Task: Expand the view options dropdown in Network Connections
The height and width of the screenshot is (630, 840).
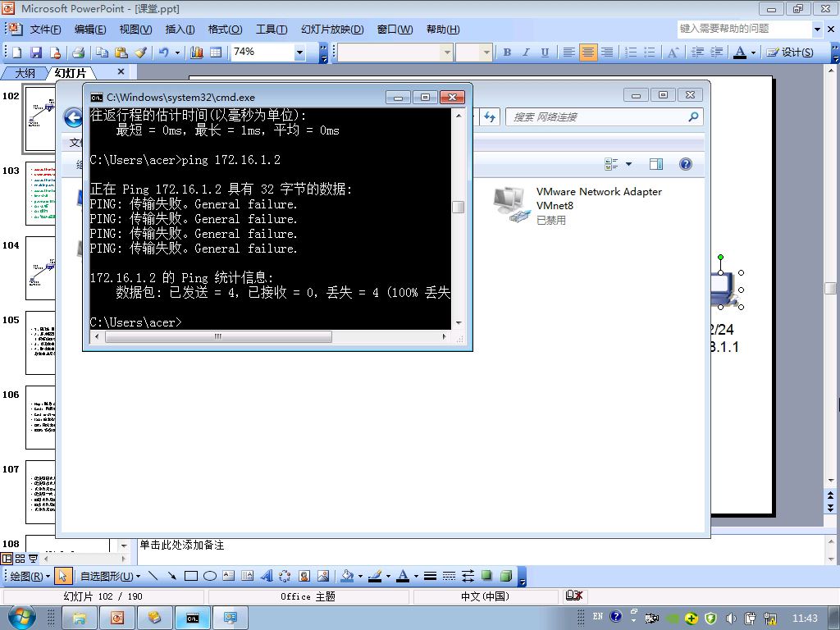Action: coord(629,164)
